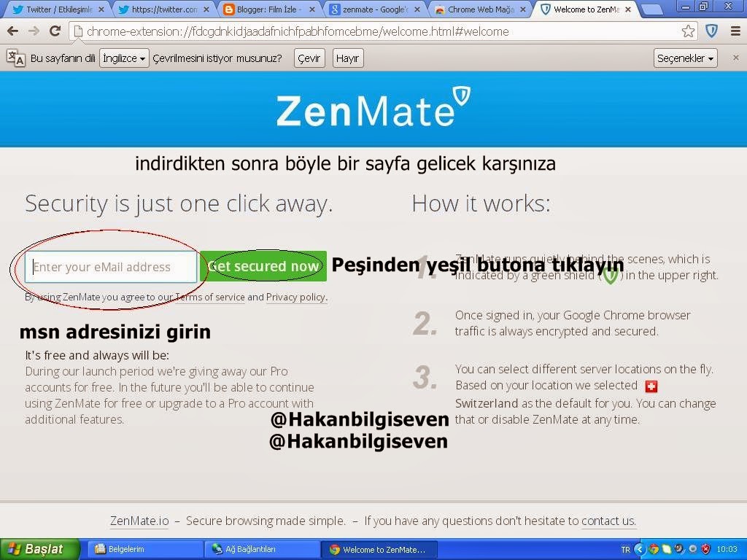Close the Chrome Web Mağazası tab
This screenshot has height=560, width=747.
[522, 9]
